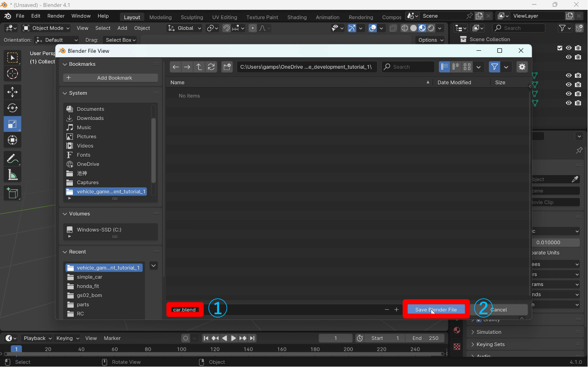The image size is (588, 367).
Task: Select the Rotate tool
Action: [12, 108]
